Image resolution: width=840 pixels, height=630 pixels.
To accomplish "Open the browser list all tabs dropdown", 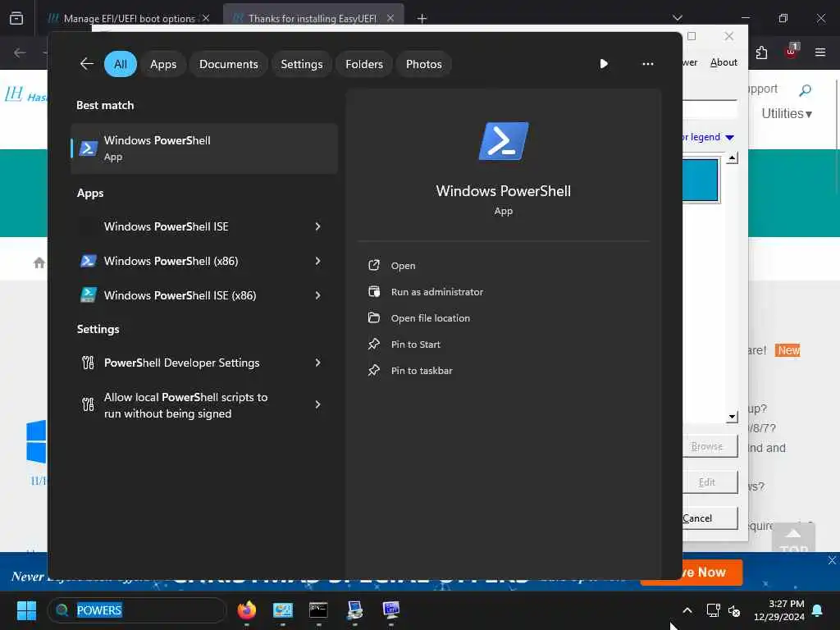I will pyautogui.click(x=678, y=18).
